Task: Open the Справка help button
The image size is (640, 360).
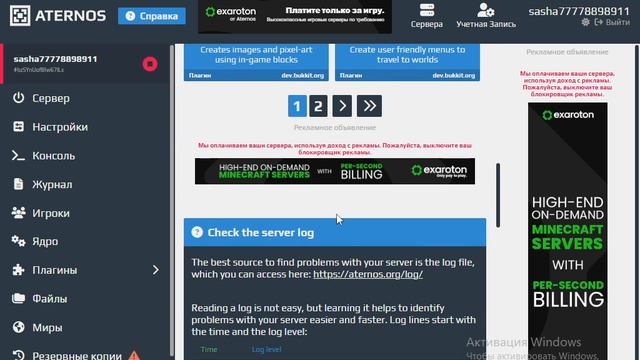Action: click(152, 16)
